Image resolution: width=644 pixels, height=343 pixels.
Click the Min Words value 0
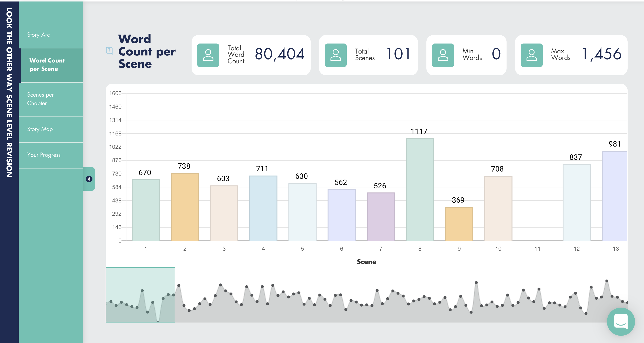496,54
